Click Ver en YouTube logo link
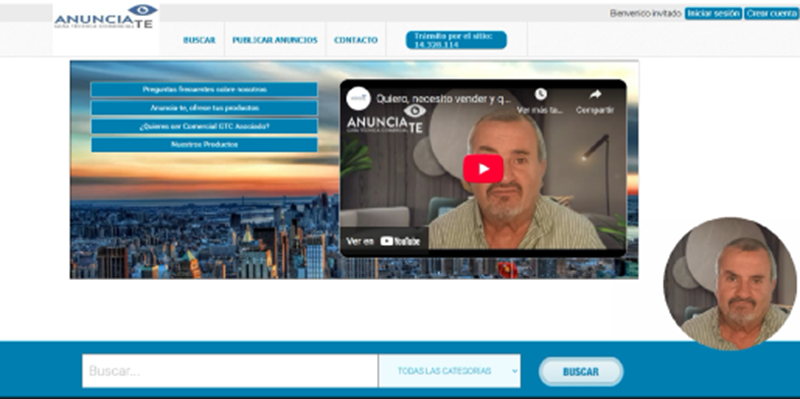The image size is (800, 399). tap(383, 241)
